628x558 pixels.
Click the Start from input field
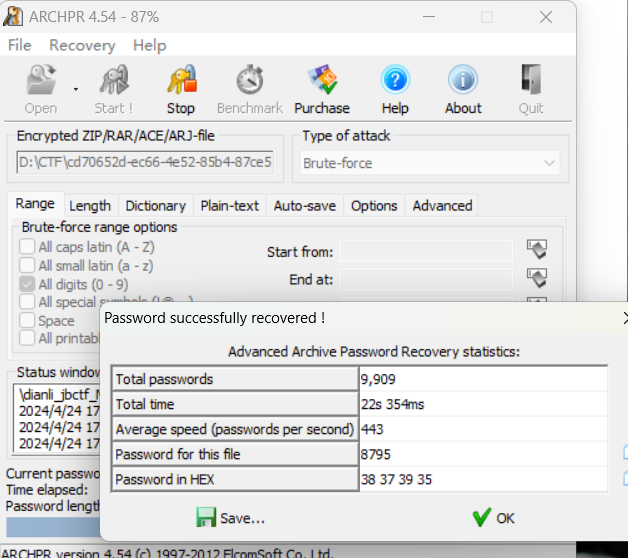coord(426,252)
